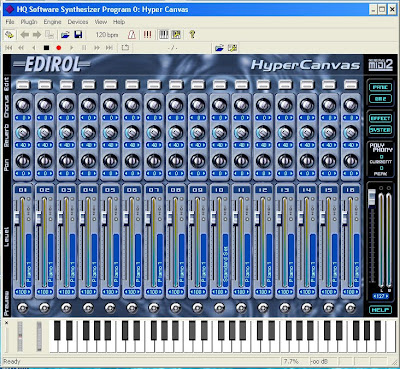Click the red Record circle button
Viewport: 400px width, 369px height.
pyautogui.click(x=59, y=48)
